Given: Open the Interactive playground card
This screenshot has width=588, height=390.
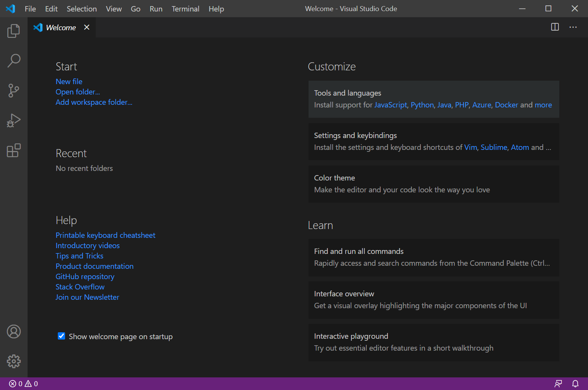Looking at the screenshot, I should 434,342.
